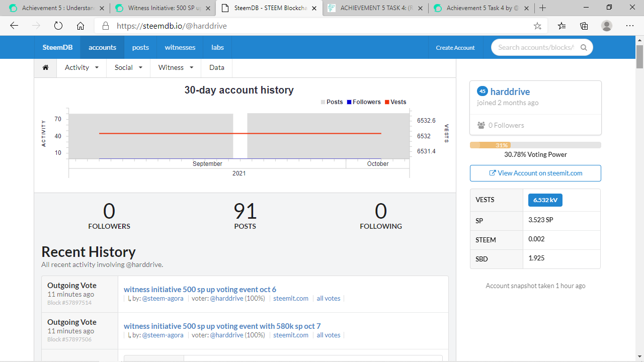Image resolution: width=644 pixels, height=362 pixels.
Task: Switch to ACHIEVEMENT 5 TASK 4 tab
Action: 374,8
